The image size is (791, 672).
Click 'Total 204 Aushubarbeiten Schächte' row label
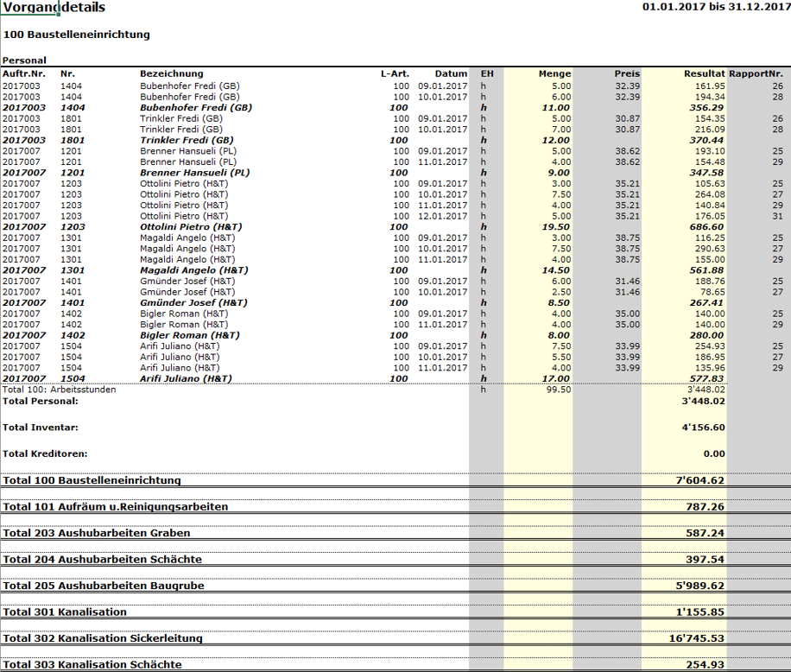[x=103, y=559]
